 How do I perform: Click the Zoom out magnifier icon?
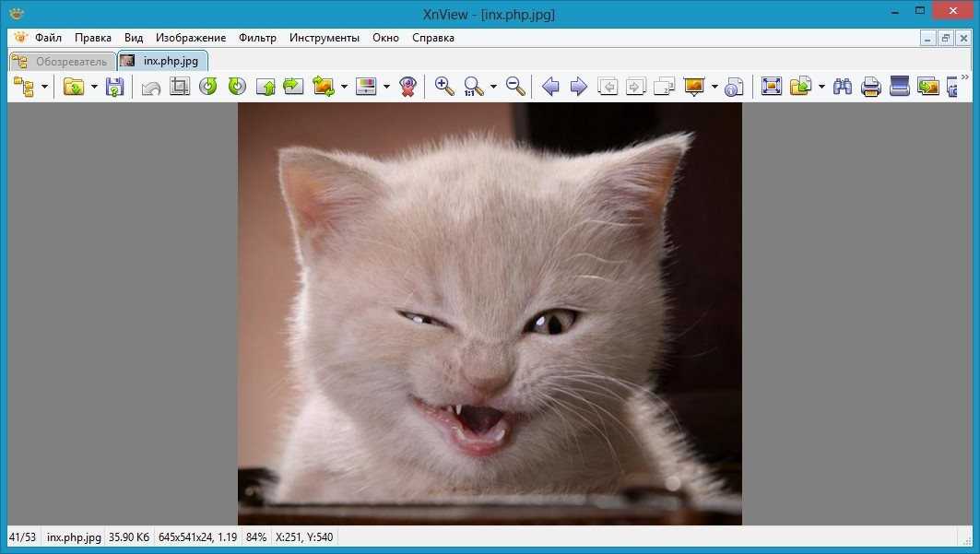tap(516, 87)
